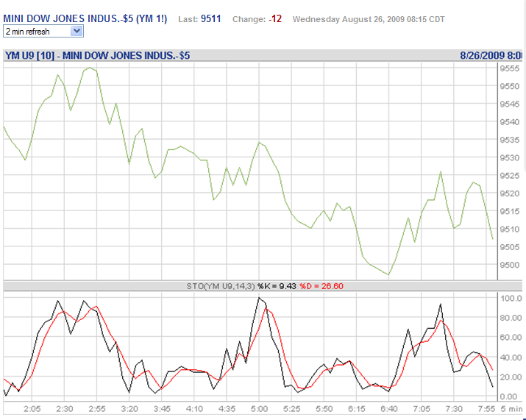
Task: Open the 2 min refresh dropdown
Action: [43, 32]
